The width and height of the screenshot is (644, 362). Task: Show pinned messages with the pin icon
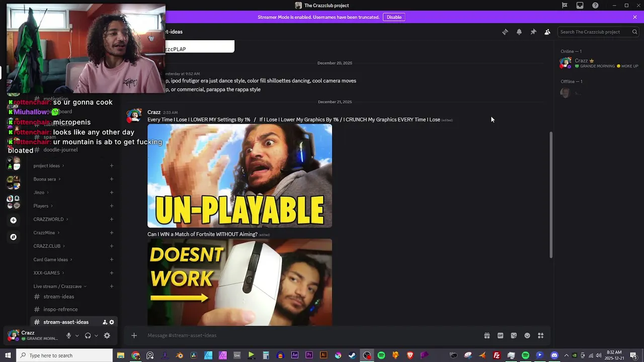click(533, 32)
